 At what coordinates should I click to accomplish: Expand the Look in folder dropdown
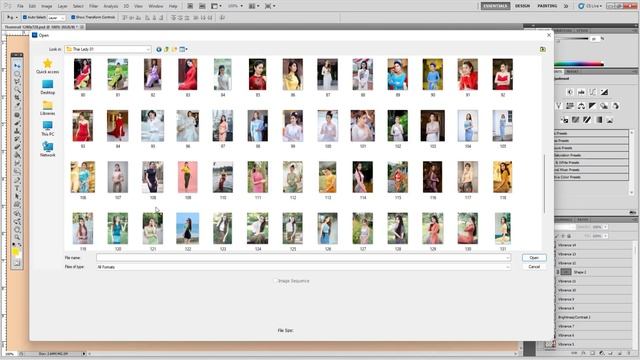pyautogui.click(x=148, y=49)
